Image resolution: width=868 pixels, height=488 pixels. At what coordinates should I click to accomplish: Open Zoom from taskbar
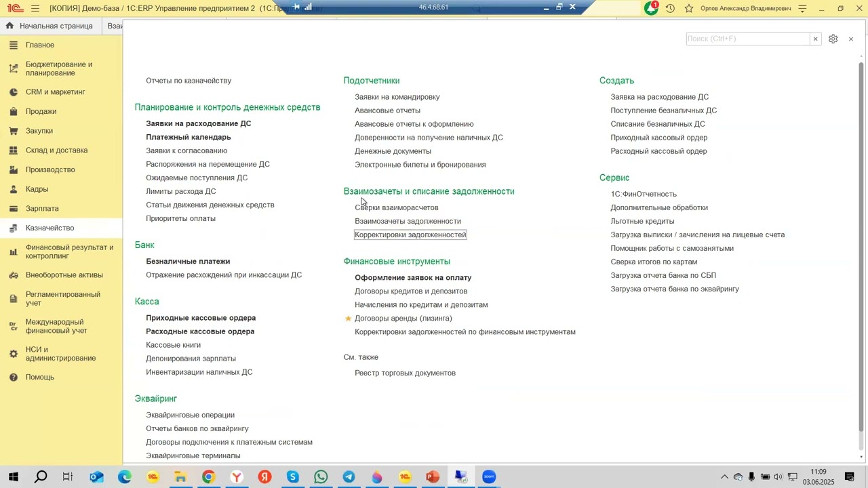489,477
